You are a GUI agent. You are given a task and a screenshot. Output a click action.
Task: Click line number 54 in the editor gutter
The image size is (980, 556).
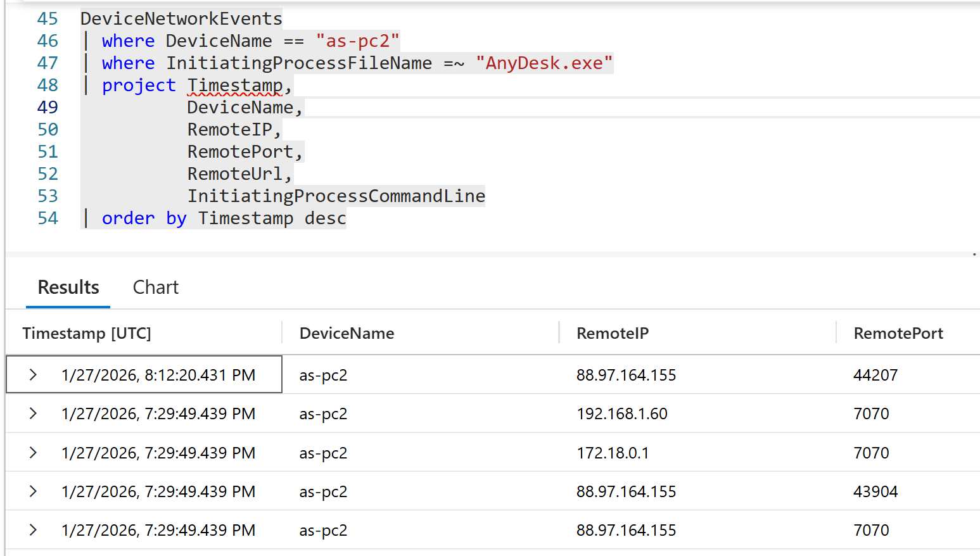(x=48, y=218)
